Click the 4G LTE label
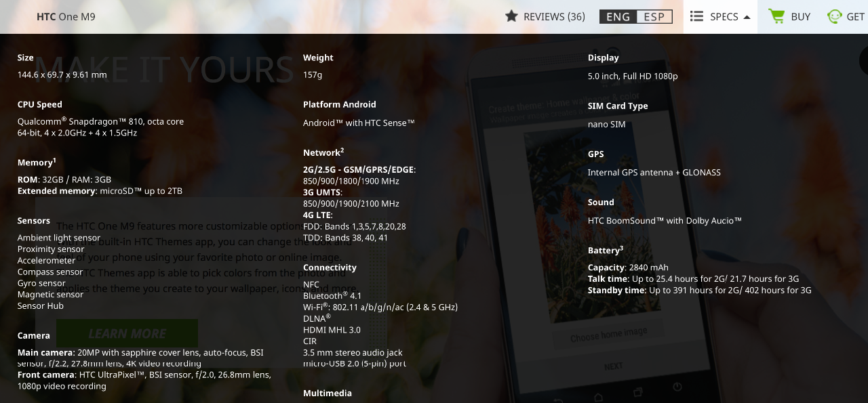This screenshot has width=868, height=403. click(318, 215)
